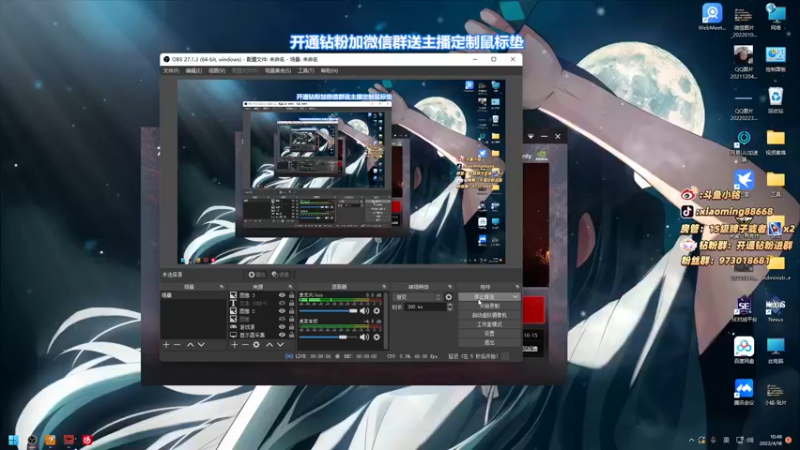Click the 开始录制 record button
This screenshot has width=800, height=450.
coord(489,306)
